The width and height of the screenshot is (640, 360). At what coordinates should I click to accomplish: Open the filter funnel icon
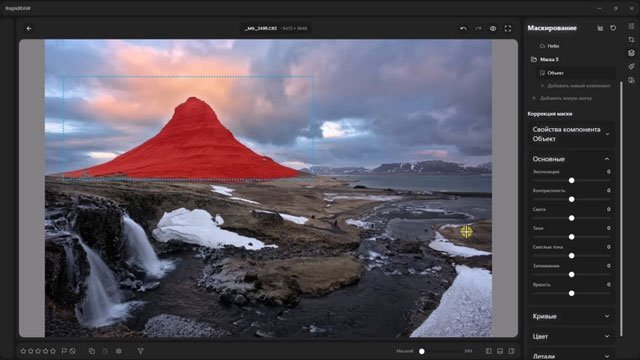(x=140, y=351)
